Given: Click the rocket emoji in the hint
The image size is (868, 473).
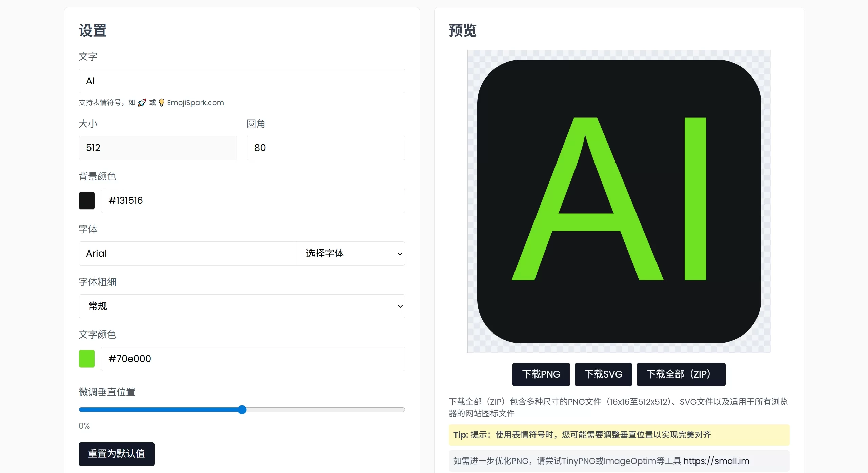Looking at the screenshot, I should (142, 102).
